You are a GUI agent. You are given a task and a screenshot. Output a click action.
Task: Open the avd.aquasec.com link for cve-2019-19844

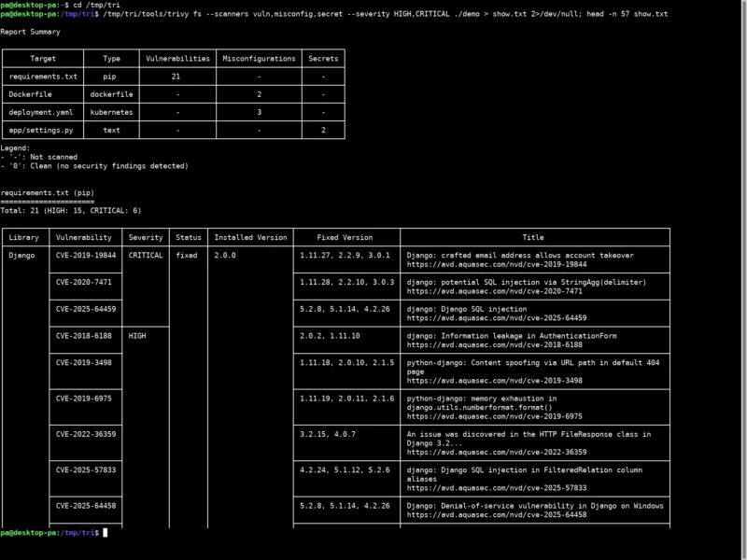pos(497,264)
